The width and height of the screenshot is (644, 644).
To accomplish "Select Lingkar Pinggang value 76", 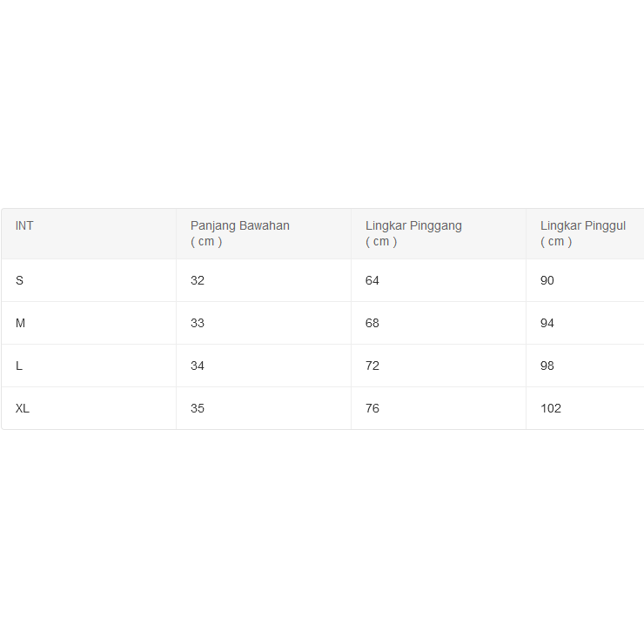I will [372, 408].
